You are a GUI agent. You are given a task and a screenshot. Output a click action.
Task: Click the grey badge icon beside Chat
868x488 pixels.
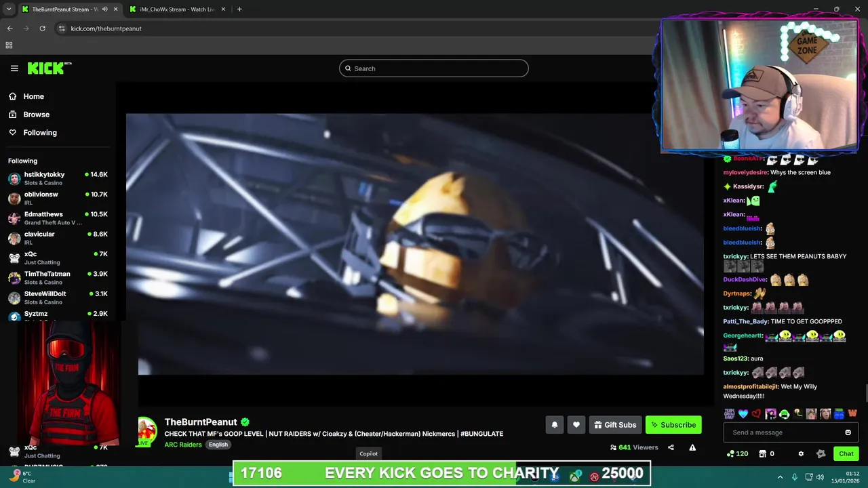tap(821, 453)
